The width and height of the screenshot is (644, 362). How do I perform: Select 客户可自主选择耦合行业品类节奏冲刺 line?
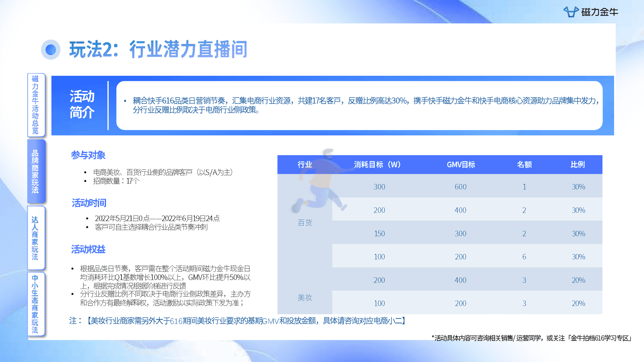[151, 227]
